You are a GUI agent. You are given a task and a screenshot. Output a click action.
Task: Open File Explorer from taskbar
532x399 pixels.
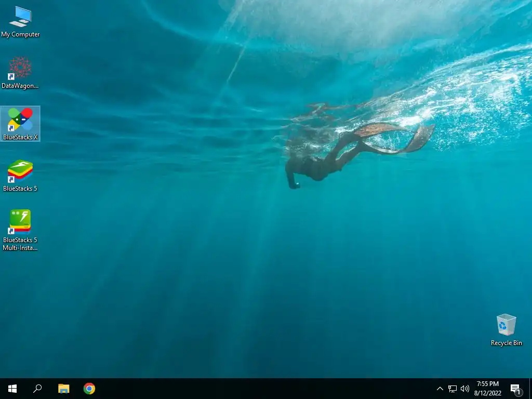pos(63,389)
